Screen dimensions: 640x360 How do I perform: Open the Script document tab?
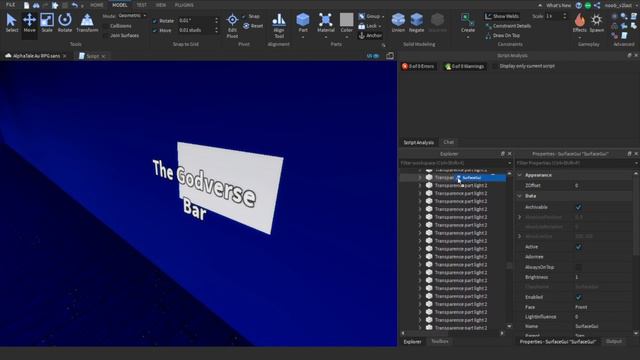pos(92,56)
